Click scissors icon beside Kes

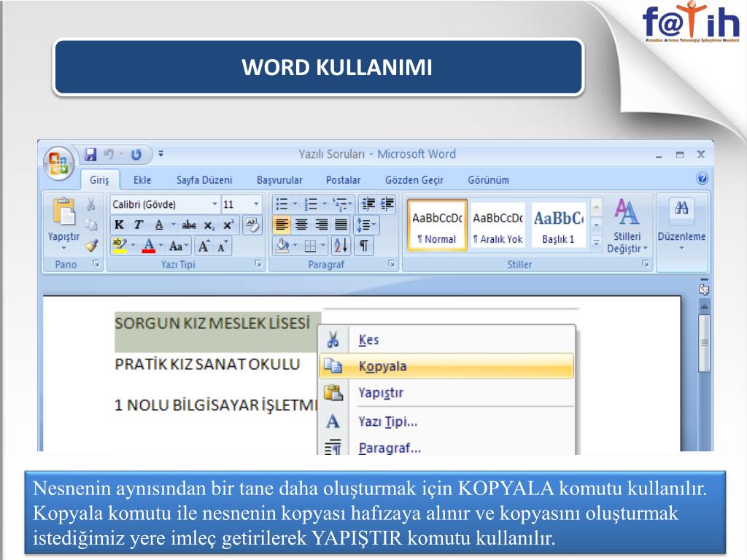[333, 340]
